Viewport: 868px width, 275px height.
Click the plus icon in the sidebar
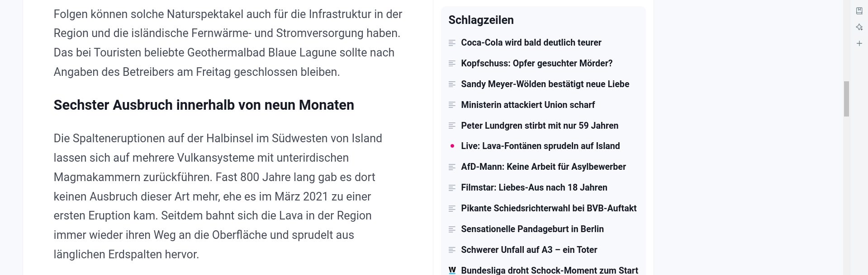click(859, 43)
